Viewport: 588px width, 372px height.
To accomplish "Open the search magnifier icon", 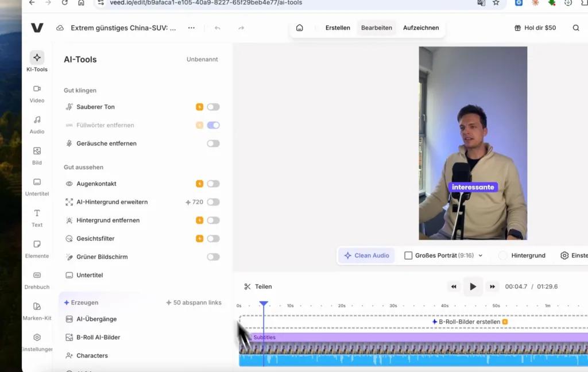I will pyautogui.click(x=576, y=28).
